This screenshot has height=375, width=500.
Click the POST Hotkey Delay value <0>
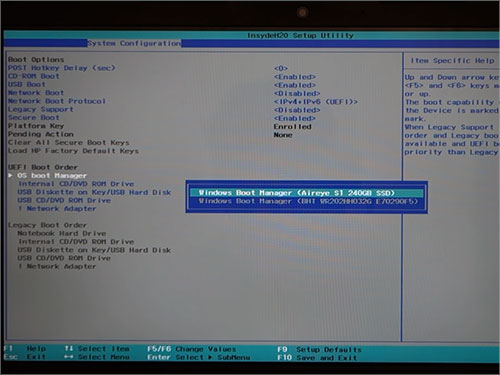click(281, 68)
